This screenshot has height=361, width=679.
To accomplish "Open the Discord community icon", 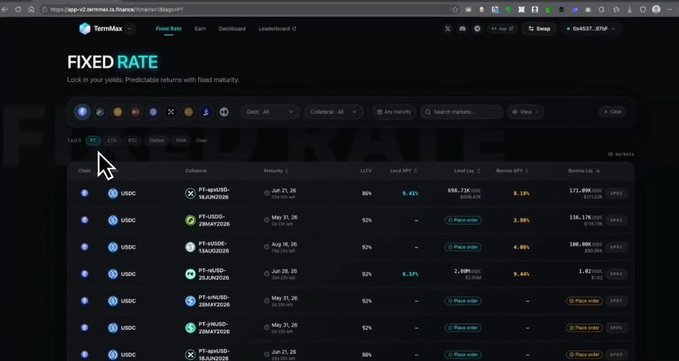I will pyautogui.click(x=462, y=29).
